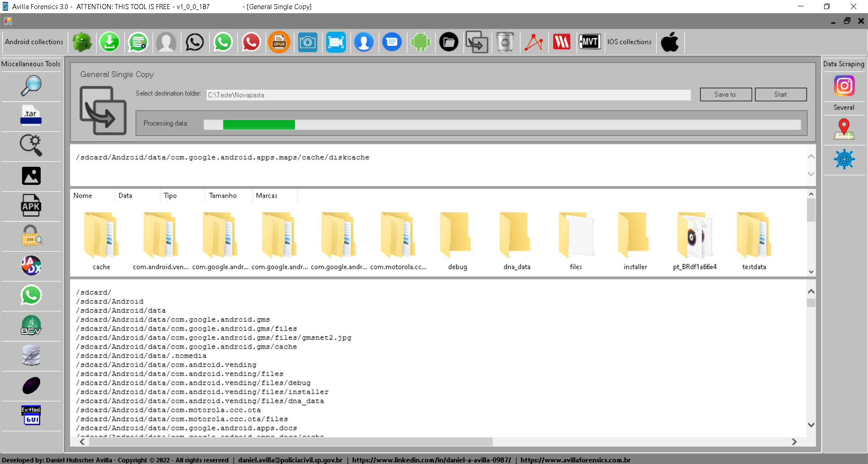The width and height of the screenshot is (868, 464).
Task: Open the Instagram data scraping icon
Action: point(844,85)
